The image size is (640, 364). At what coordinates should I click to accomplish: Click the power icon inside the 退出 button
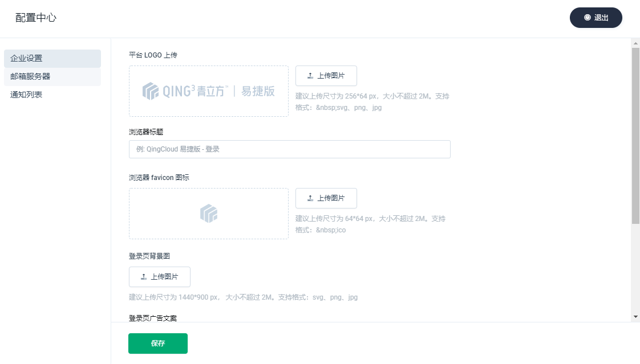point(587,18)
